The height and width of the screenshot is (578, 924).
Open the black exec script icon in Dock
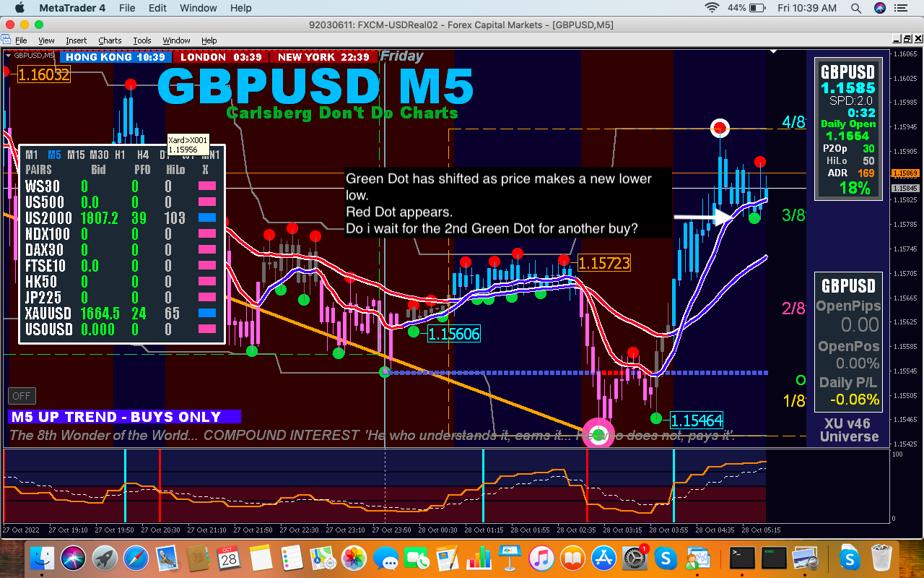tap(772, 558)
